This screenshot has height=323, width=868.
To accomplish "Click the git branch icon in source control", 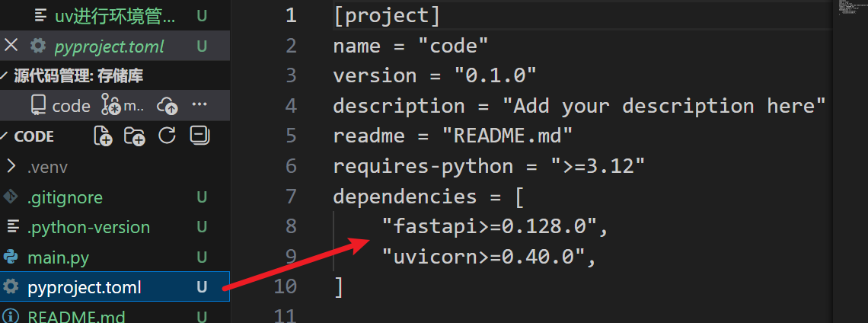I will click(x=111, y=106).
